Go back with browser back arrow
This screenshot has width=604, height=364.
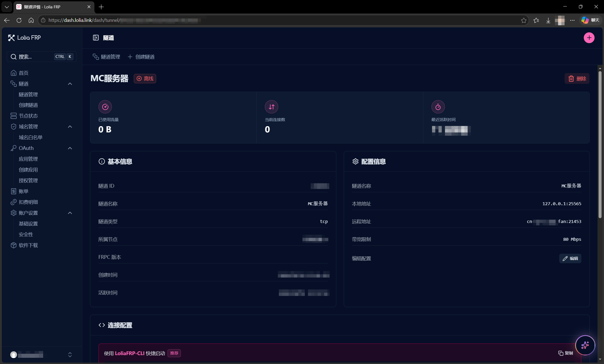pos(7,20)
